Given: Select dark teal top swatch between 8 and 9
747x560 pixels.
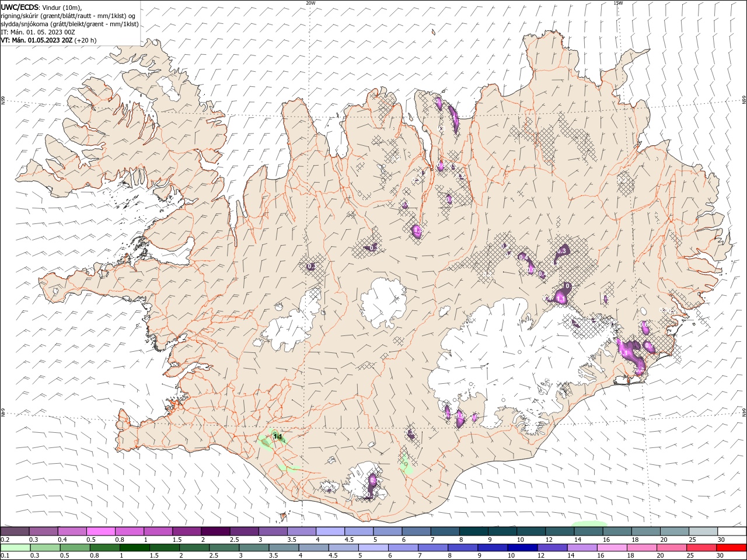Looking at the screenshot, I should pyautogui.click(x=473, y=531).
